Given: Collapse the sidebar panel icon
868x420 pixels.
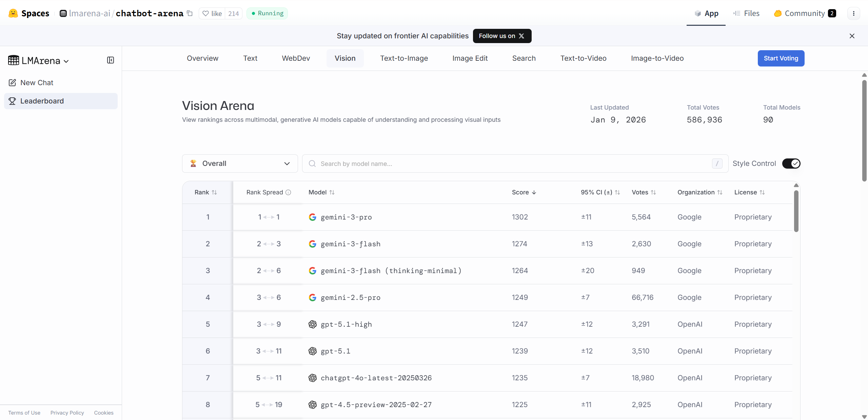Looking at the screenshot, I should tap(111, 60).
